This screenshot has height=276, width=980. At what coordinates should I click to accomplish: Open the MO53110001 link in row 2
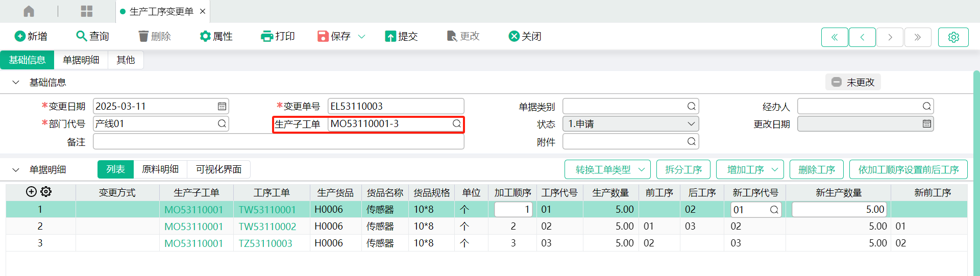tap(193, 227)
